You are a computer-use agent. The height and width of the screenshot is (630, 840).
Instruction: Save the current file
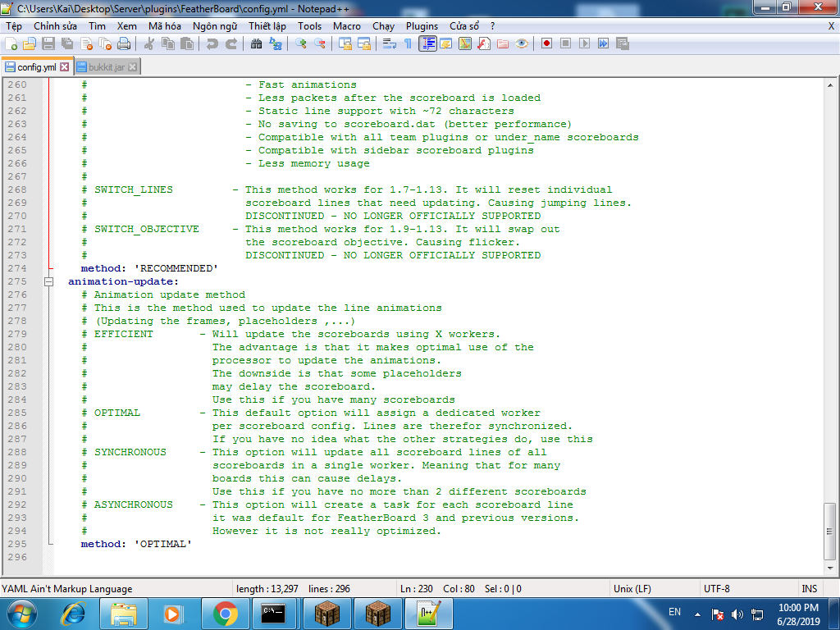pyautogui.click(x=48, y=44)
